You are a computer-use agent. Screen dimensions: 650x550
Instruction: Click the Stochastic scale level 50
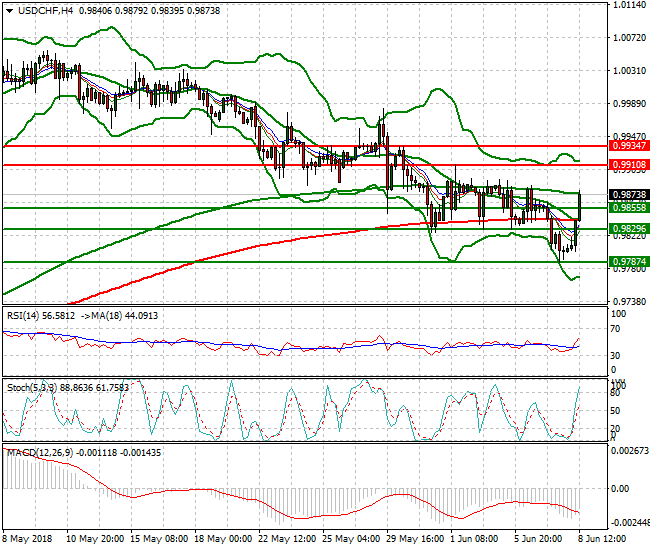click(616, 411)
